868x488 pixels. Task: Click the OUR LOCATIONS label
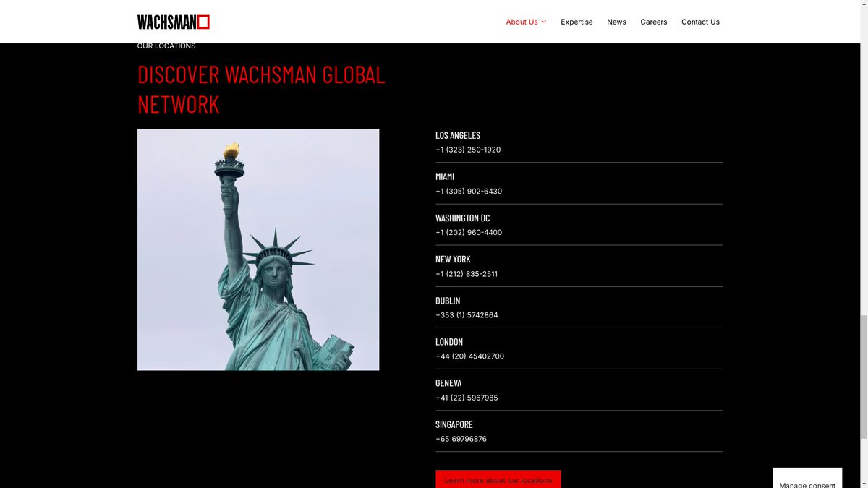[166, 46]
